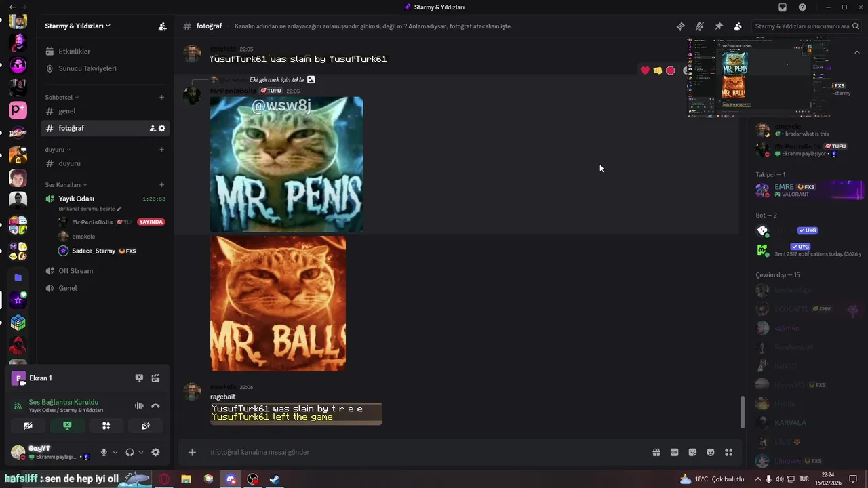Viewport: 868px width, 488px height.
Task: Click invite icon on fotoğraf channel row
Action: click(153, 128)
